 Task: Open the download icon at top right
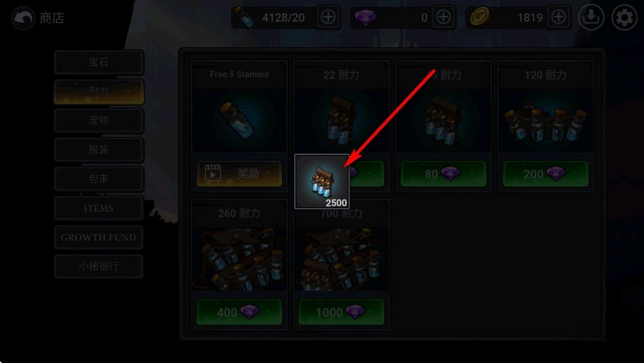pyautogui.click(x=591, y=17)
